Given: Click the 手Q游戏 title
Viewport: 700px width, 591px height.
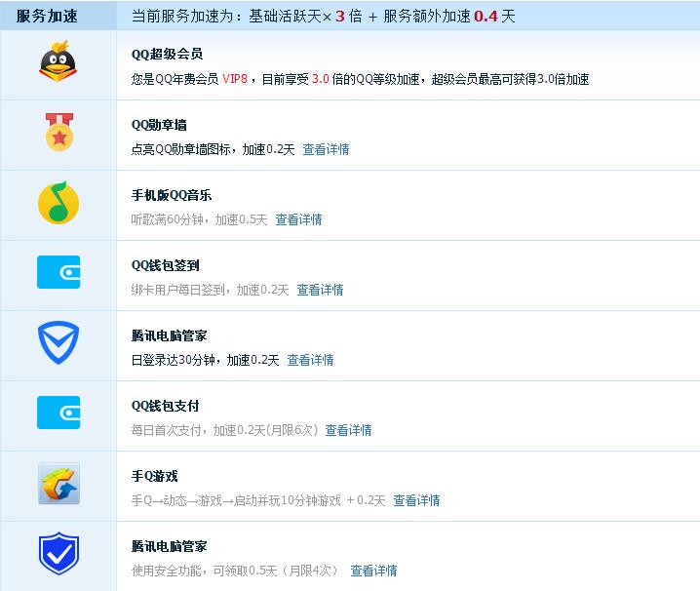Looking at the screenshot, I should point(154,476).
